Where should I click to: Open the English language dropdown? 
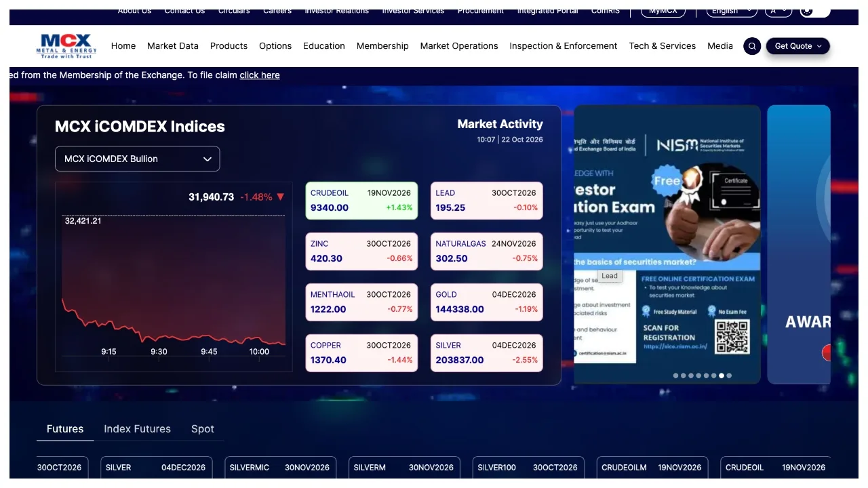click(732, 12)
